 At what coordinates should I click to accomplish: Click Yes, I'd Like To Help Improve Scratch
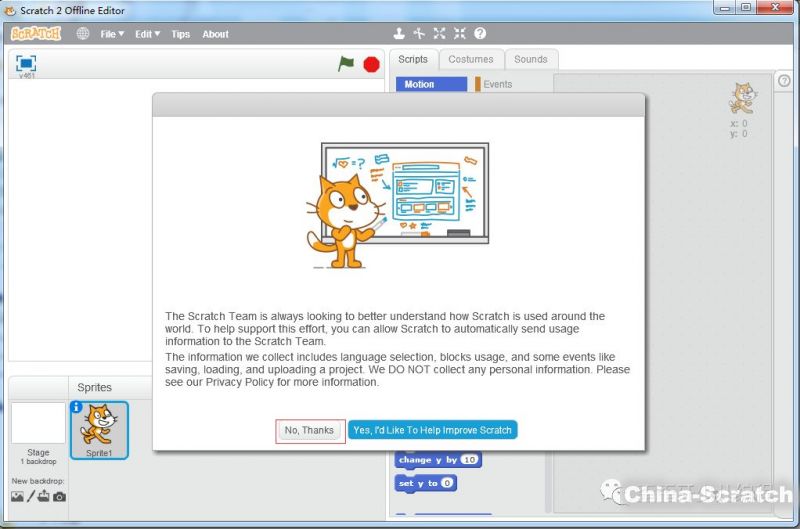click(433, 430)
